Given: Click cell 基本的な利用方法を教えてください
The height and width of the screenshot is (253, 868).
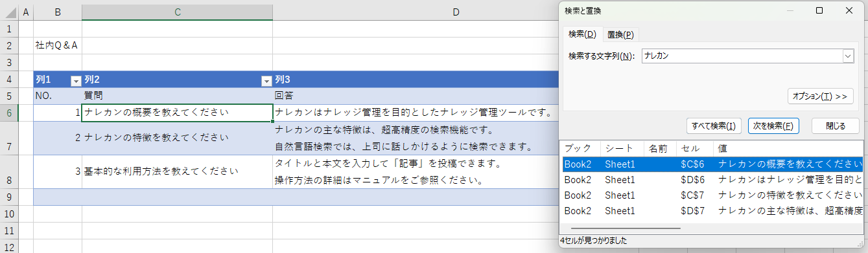Looking at the screenshot, I should pyautogui.click(x=177, y=171).
